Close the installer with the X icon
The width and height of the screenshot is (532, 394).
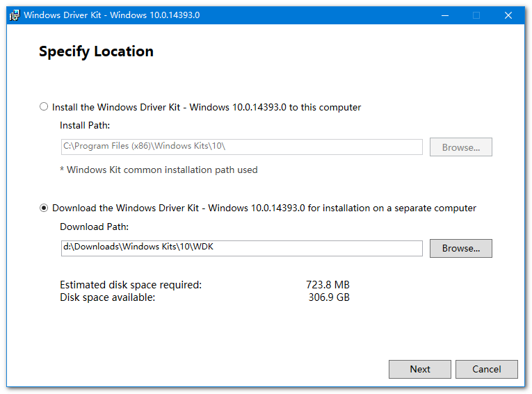pos(508,15)
